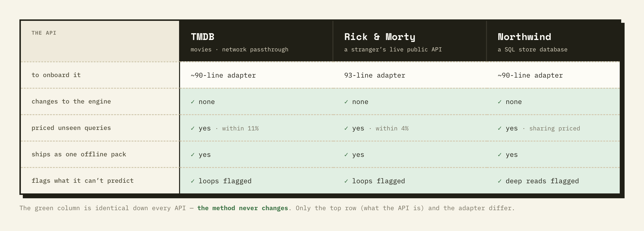Select the "Rick & Morty" column heading
Screen dimensions: 644x231
pos(380,37)
